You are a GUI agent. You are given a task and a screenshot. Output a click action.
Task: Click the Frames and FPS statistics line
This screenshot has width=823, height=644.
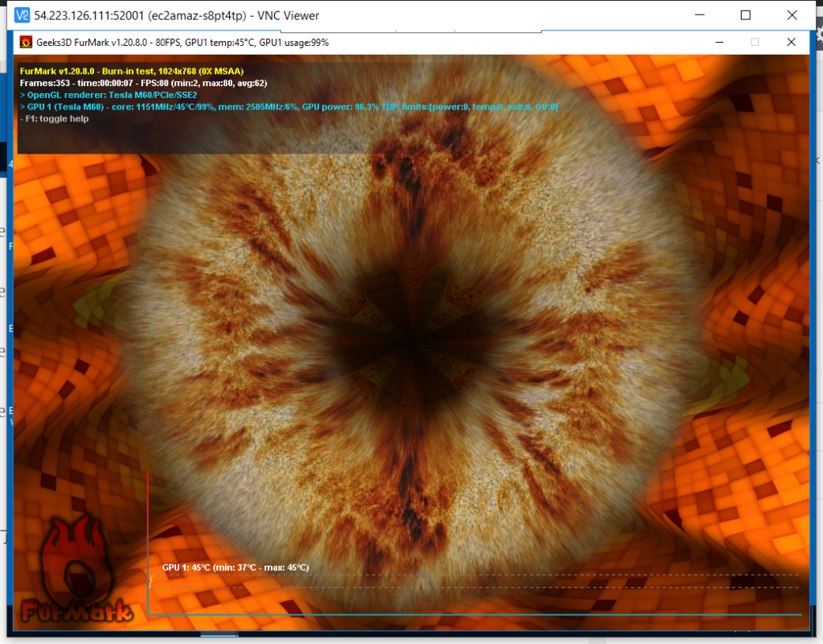tap(143, 83)
